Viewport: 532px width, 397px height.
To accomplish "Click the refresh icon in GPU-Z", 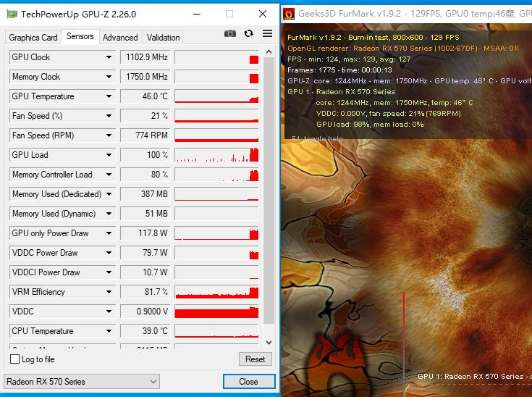I will click(249, 33).
